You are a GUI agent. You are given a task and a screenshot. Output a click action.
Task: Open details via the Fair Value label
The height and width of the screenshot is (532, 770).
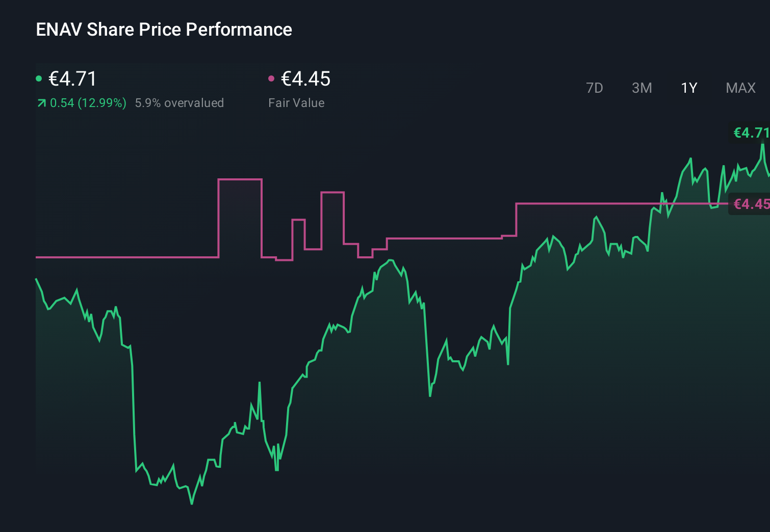[x=296, y=103]
